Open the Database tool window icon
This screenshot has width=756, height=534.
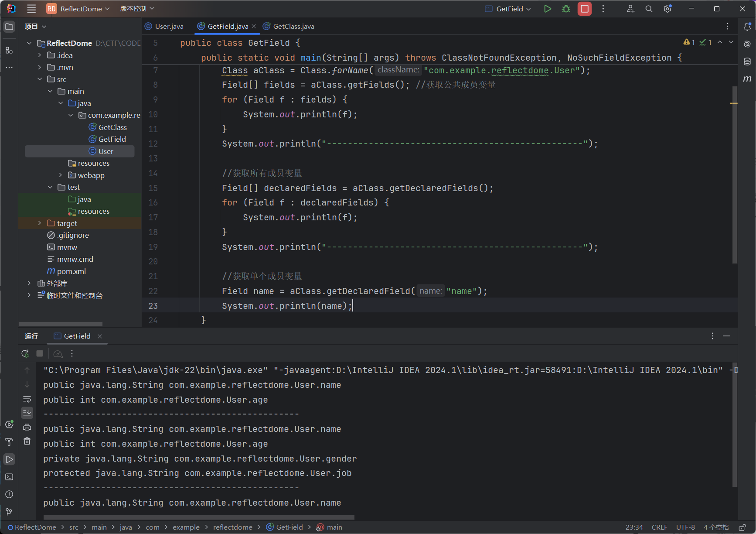pos(747,62)
